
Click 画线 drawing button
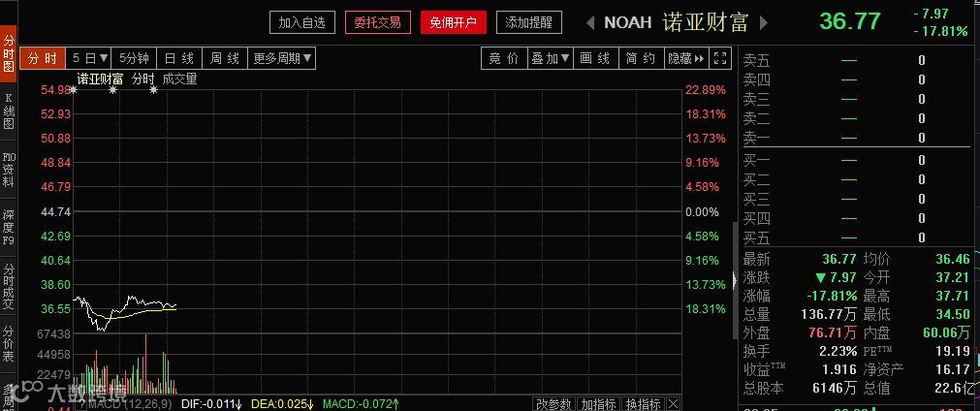tap(595, 59)
